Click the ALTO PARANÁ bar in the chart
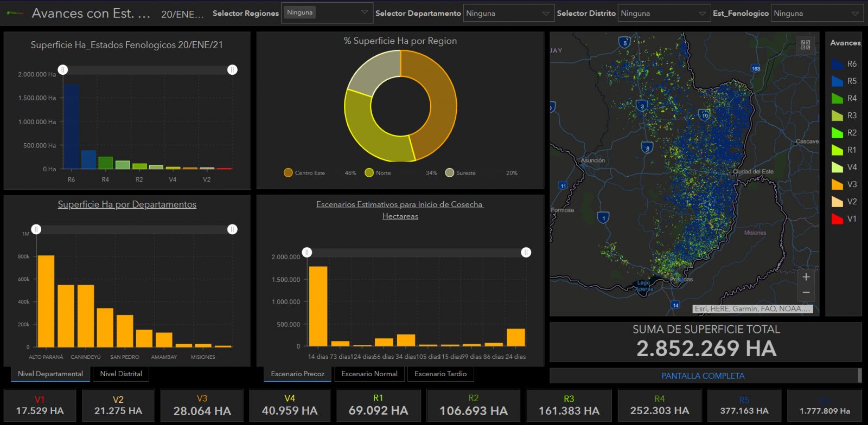 (x=46, y=301)
